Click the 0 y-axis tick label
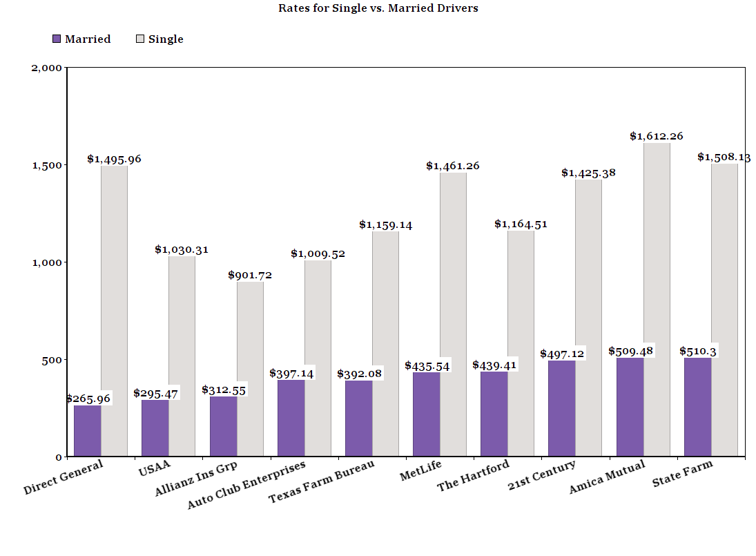756x556 pixels. point(59,458)
